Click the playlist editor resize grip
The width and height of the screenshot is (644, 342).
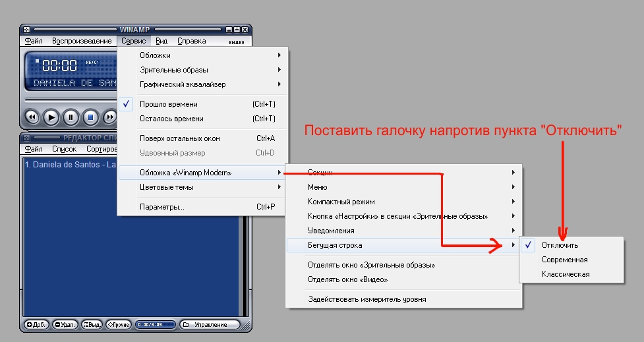pyautogui.click(x=247, y=326)
